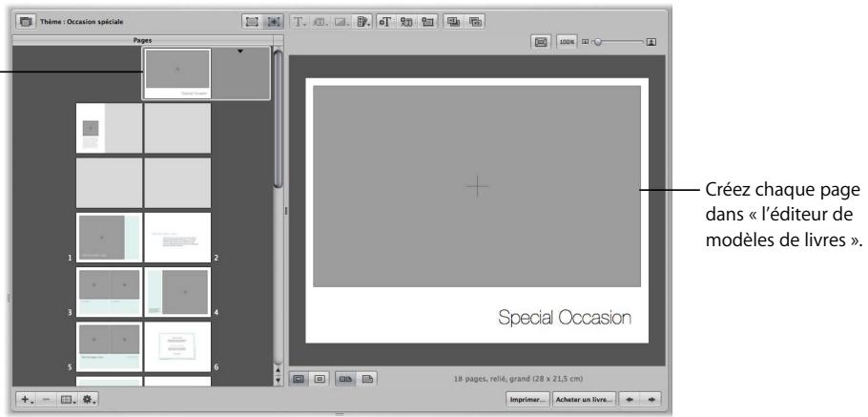Open the Set Master Page pop-up menu
The image size is (868, 417).
pyautogui.click(x=68, y=399)
